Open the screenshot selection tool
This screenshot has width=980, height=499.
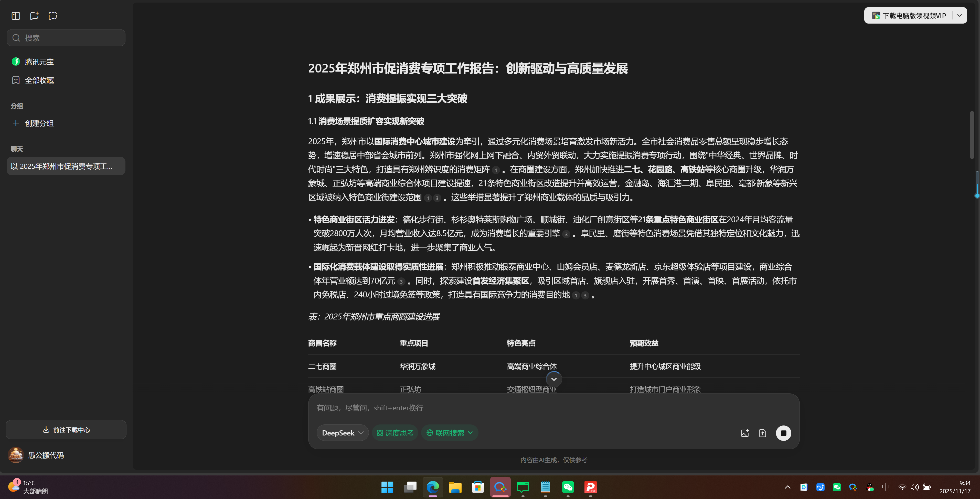point(52,16)
